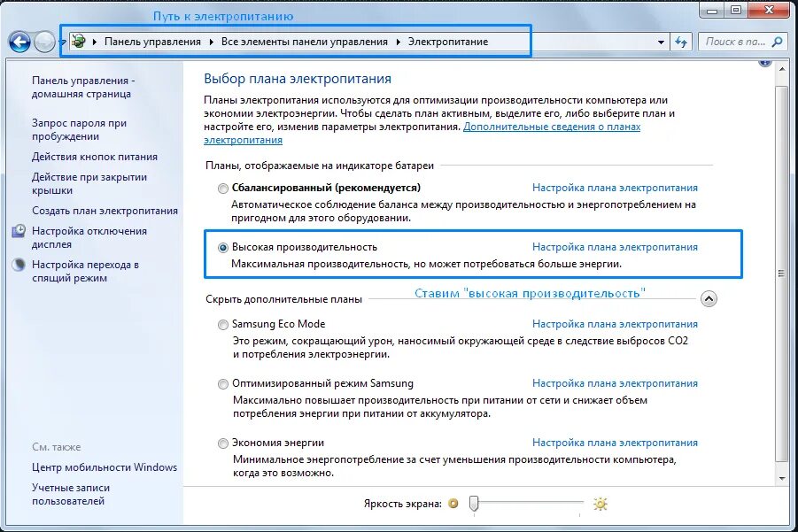
Task: Click Создать план электропитания link
Action: 105,211
